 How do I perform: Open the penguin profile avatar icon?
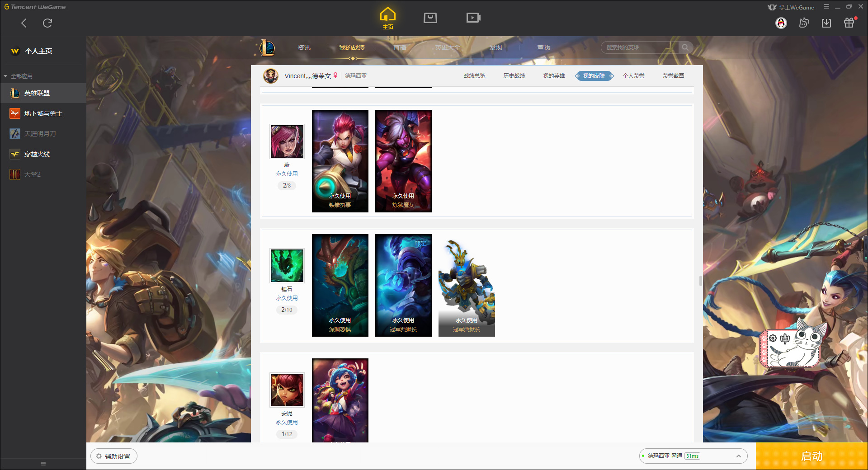tap(781, 23)
